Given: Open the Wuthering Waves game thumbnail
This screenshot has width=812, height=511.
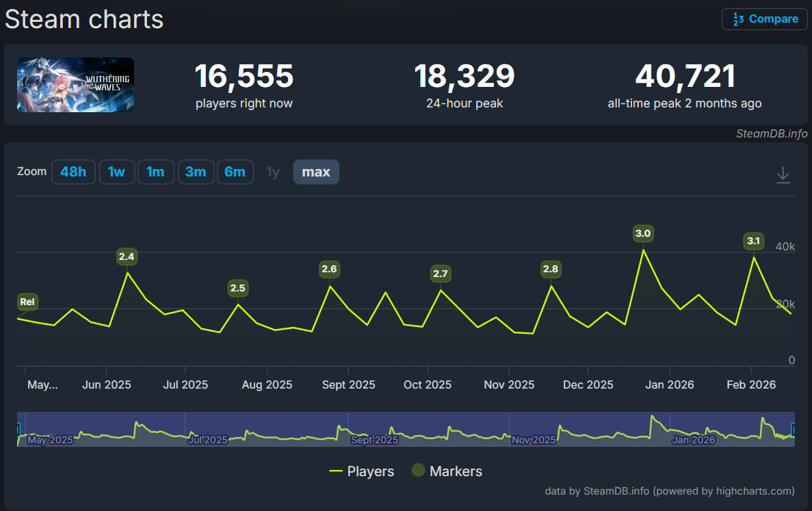Looking at the screenshot, I should 76,85.
